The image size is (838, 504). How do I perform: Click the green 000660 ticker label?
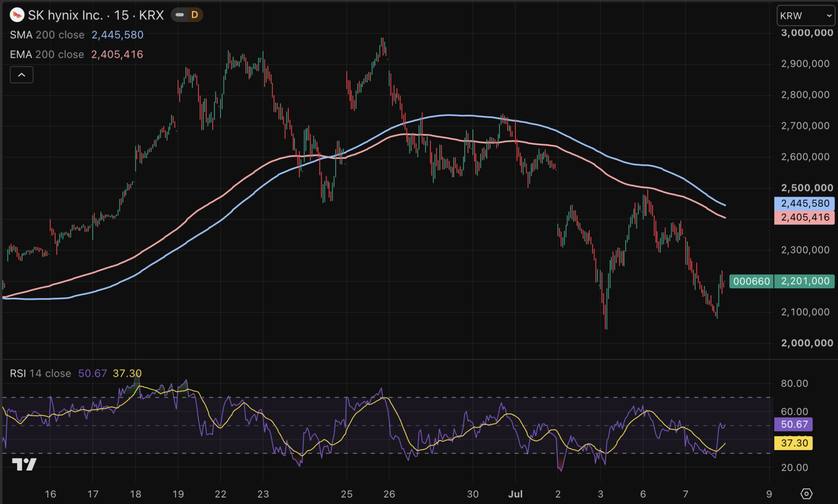(x=752, y=281)
